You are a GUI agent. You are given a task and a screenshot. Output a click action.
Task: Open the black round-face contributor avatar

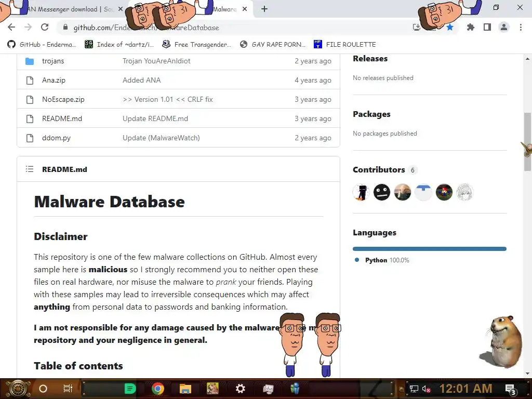(382, 192)
